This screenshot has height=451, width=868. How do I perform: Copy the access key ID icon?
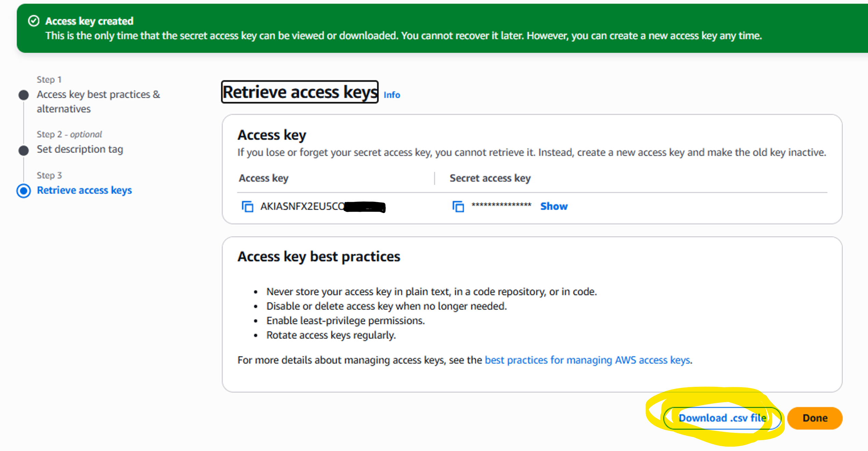coord(247,207)
